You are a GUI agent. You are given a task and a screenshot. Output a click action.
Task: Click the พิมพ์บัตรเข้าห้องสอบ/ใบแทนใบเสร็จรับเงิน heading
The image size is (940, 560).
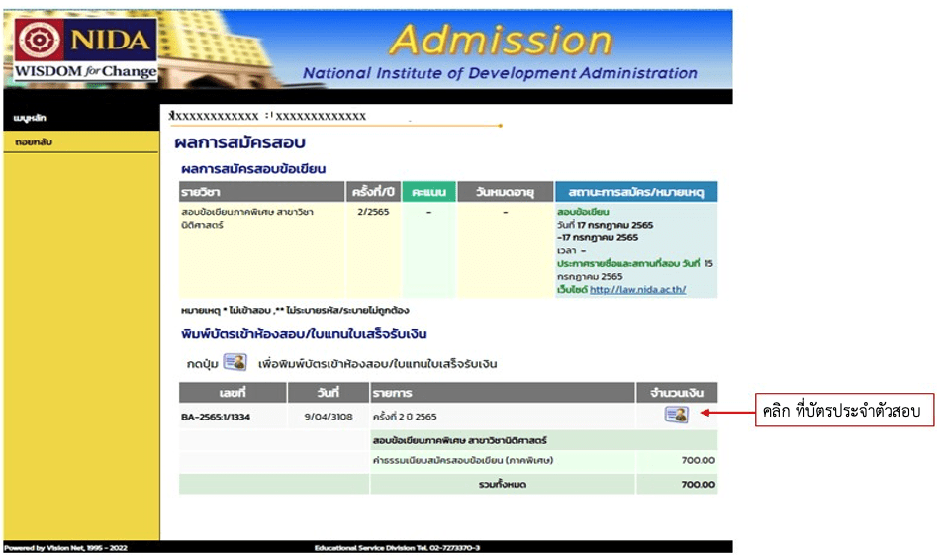304,334
